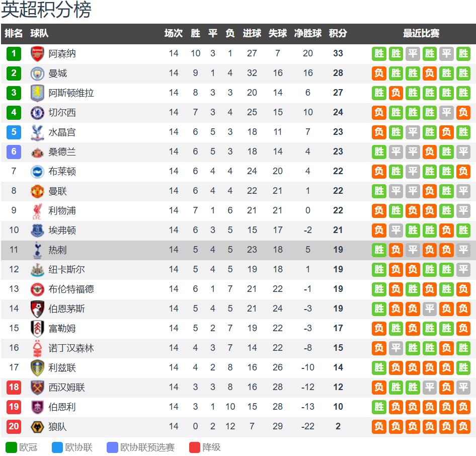Image resolution: width=476 pixels, height=456 pixels.
Task: Click the Newcastle club crest icon
Action: (38, 269)
